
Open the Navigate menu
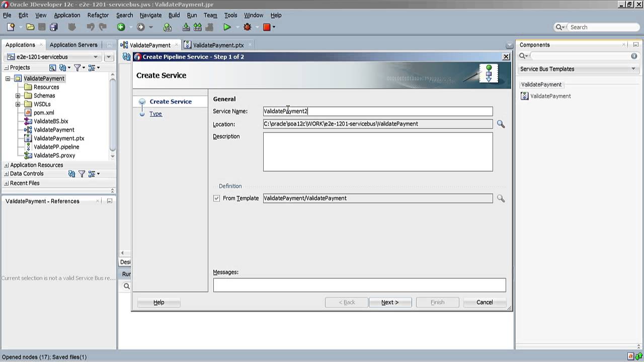click(150, 15)
